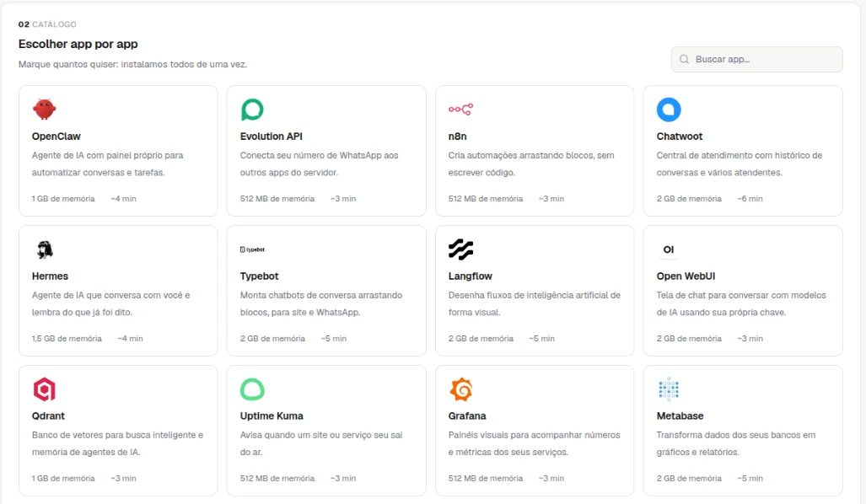
Task: Click "1,5 GB de memória" on Hermes card
Action: pyautogui.click(x=67, y=339)
